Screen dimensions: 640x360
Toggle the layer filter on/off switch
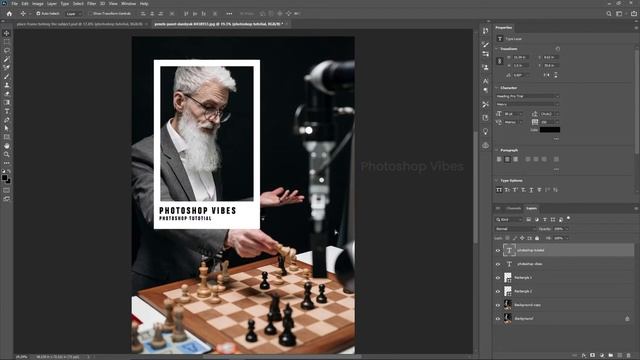569,218
